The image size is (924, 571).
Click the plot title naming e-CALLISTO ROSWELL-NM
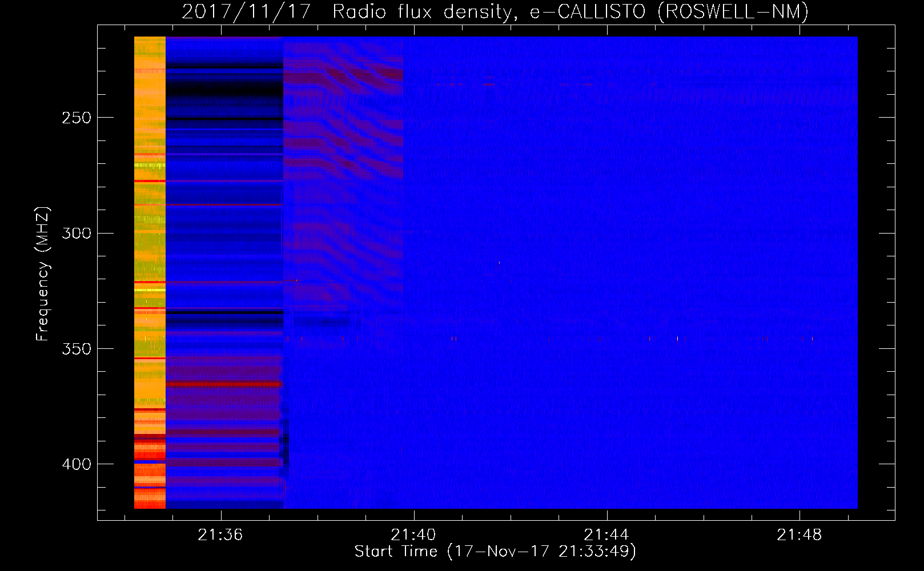pos(495,11)
